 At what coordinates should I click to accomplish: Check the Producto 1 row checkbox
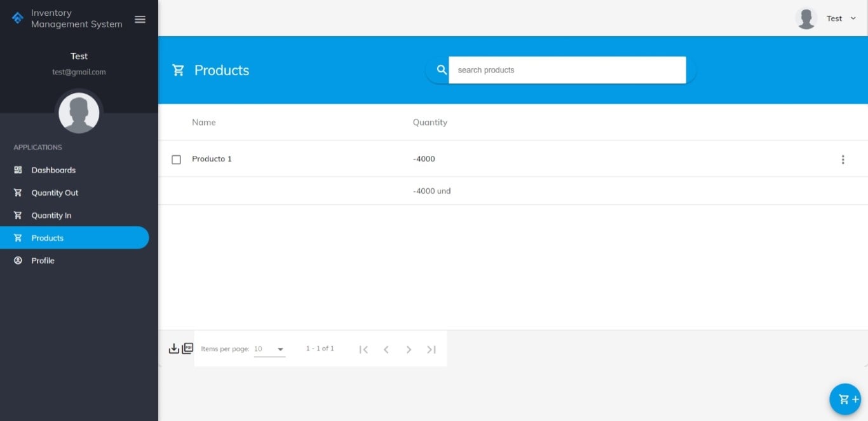177,160
